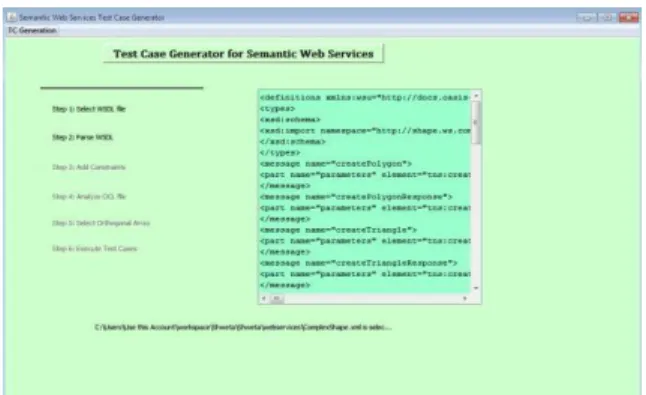The height and width of the screenshot is (395, 646).
Task: Click the message name="createPolygonResponse" line
Action: [356, 197]
